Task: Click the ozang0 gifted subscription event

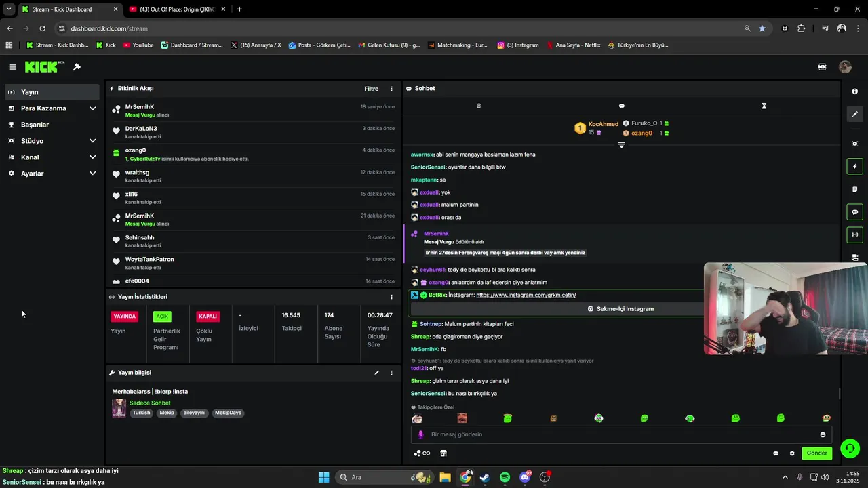Action: click(x=253, y=155)
